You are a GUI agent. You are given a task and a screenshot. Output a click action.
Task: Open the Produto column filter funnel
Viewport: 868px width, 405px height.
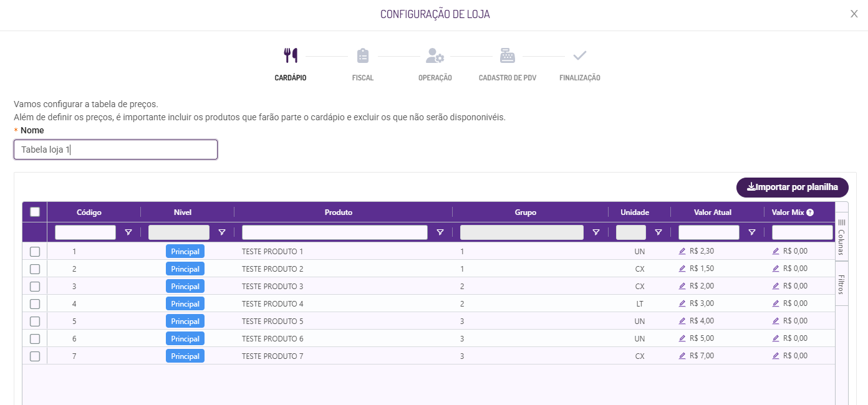[x=440, y=232]
